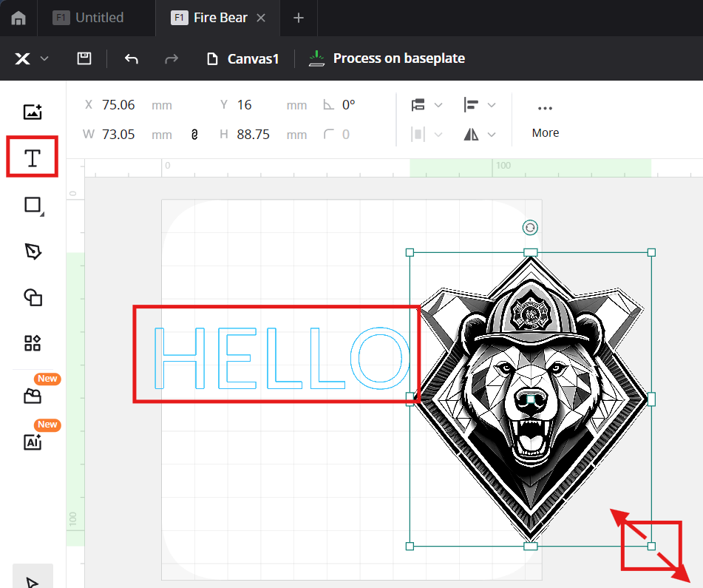Click the bottom-left selection handle
The image size is (703, 588).
click(410, 547)
